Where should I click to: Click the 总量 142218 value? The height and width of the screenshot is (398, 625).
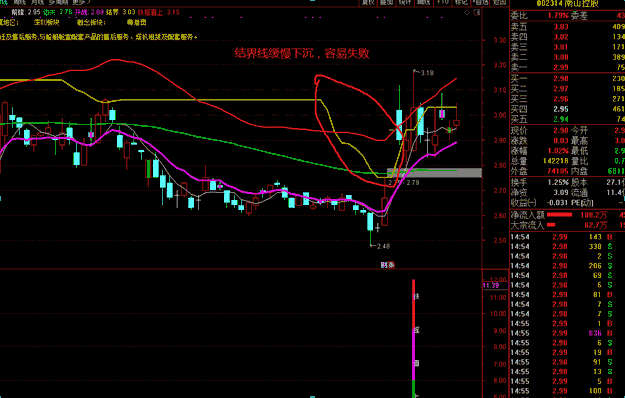click(x=556, y=161)
